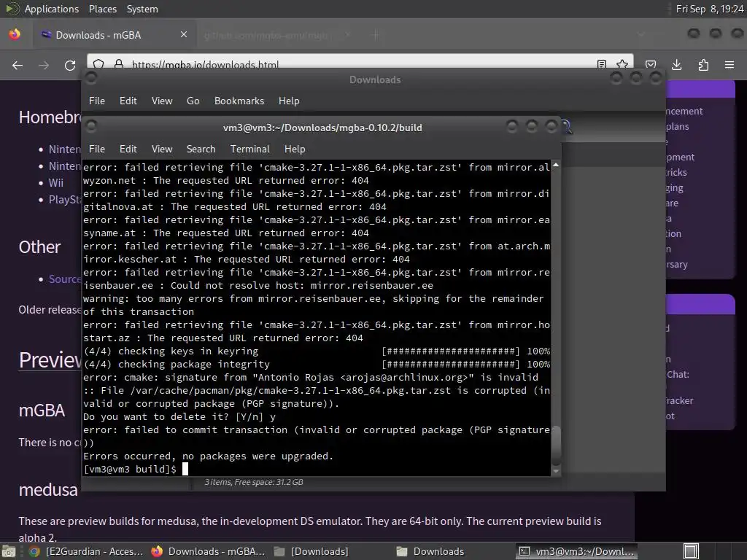Click Chat: link in right sidebar

coord(678,374)
